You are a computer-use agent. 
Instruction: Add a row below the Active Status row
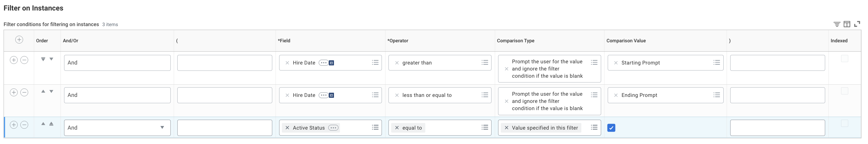tap(14, 125)
